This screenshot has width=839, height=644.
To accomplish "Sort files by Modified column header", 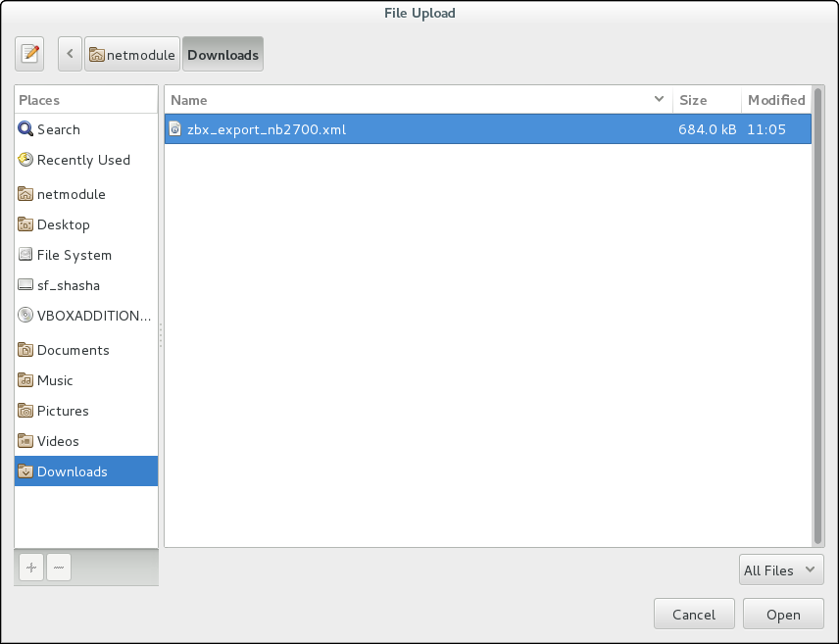I will coord(776,100).
